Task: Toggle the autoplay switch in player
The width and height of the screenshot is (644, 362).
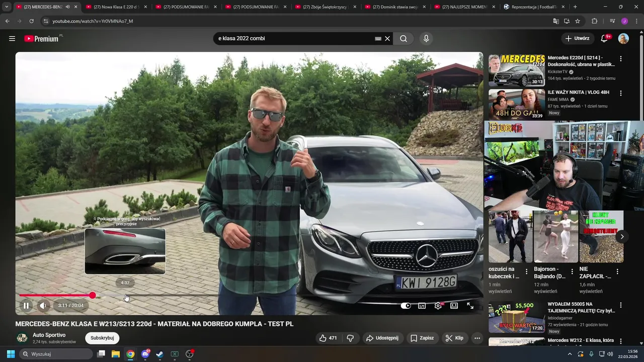Action: pos(406,306)
